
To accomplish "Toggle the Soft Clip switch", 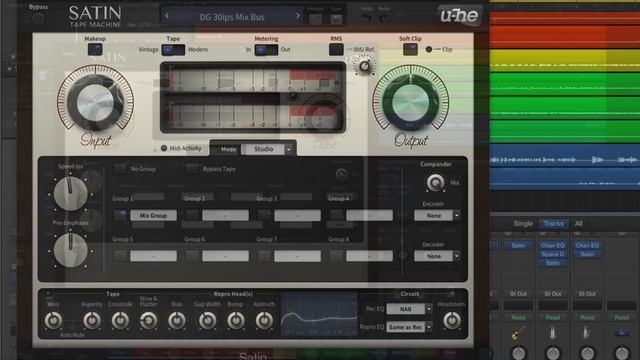I will [x=410, y=49].
